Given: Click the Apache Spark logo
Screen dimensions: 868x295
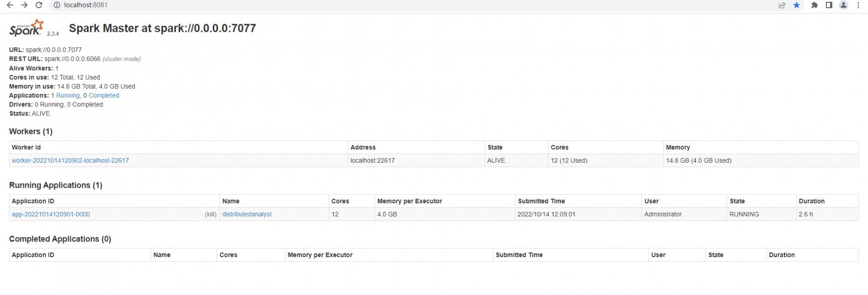Looking at the screenshot, I should tap(26, 28).
